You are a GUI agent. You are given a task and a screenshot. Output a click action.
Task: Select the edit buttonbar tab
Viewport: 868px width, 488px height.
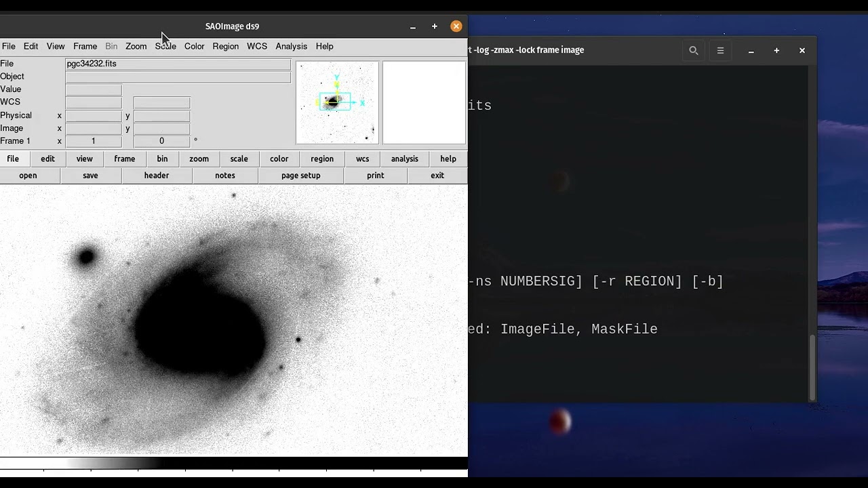47,159
